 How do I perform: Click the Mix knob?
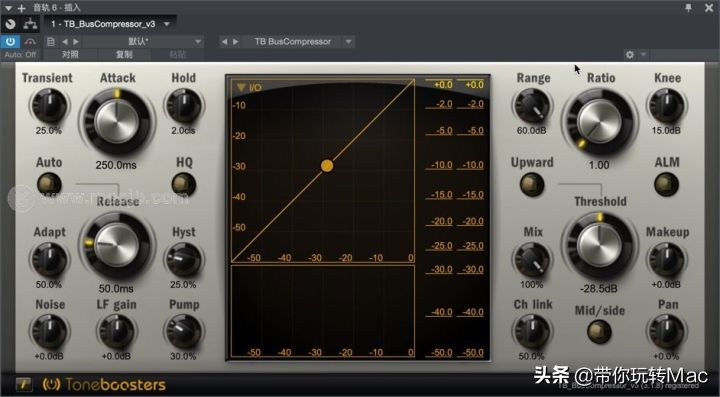[532, 259]
